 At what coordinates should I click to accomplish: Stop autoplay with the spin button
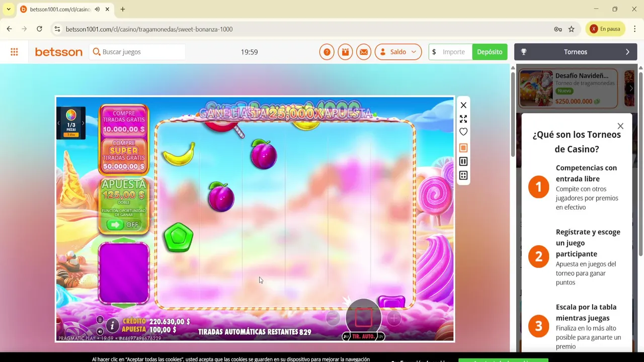[363, 316]
